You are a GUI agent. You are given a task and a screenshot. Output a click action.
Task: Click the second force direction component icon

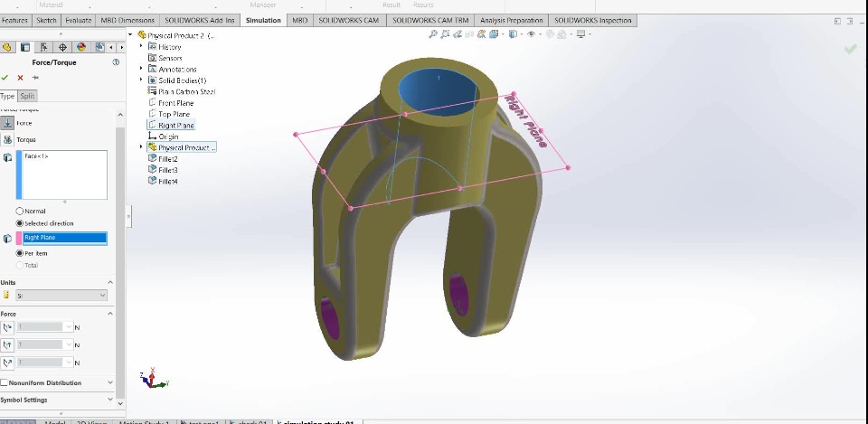8,344
